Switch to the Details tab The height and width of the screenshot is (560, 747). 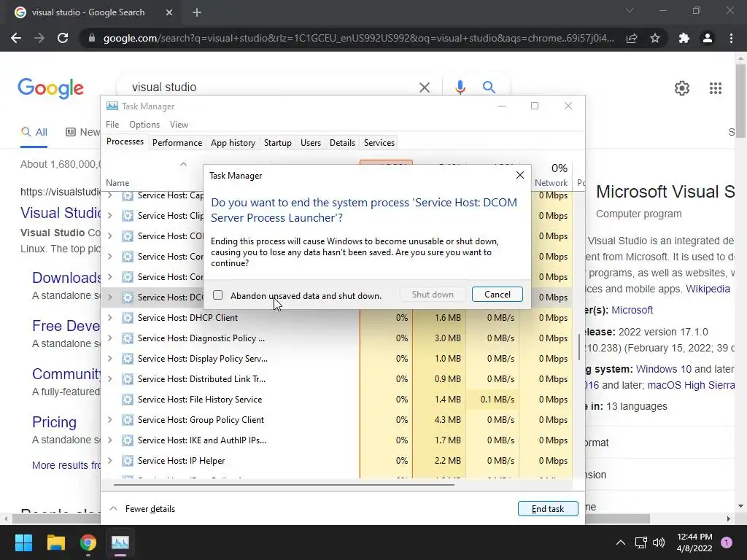(342, 143)
